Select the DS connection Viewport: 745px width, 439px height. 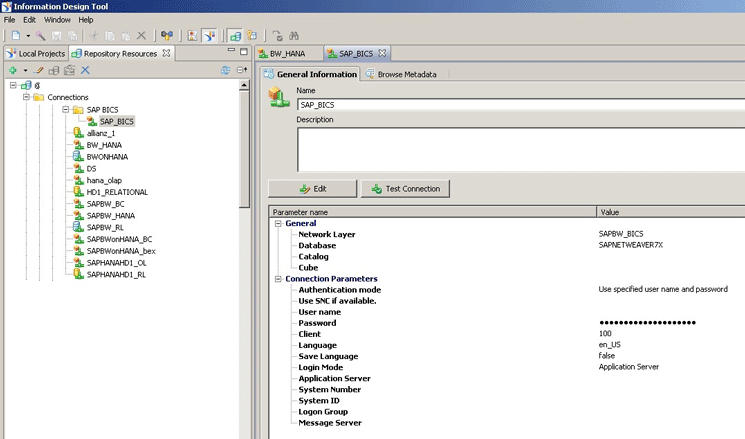tap(91, 169)
